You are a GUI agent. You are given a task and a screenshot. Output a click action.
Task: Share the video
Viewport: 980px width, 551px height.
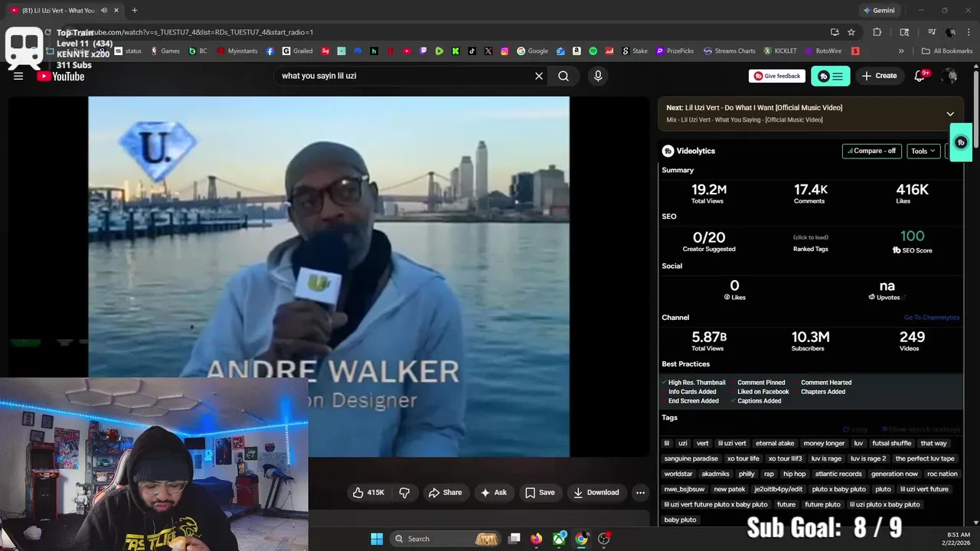(x=445, y=493)
